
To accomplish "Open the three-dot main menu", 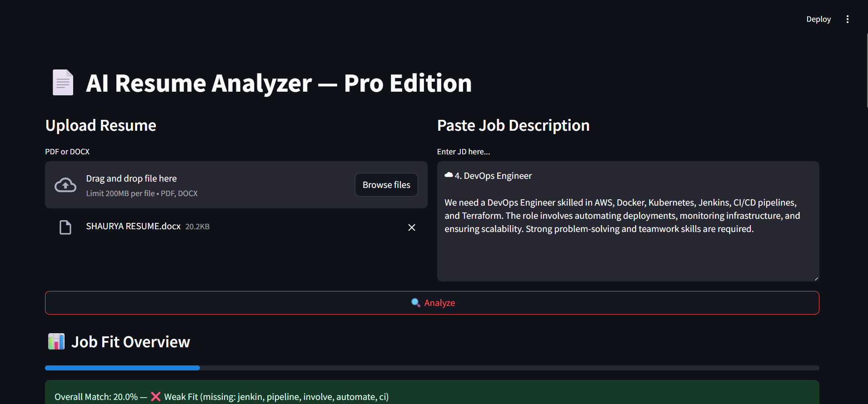I will click(847, 19).
